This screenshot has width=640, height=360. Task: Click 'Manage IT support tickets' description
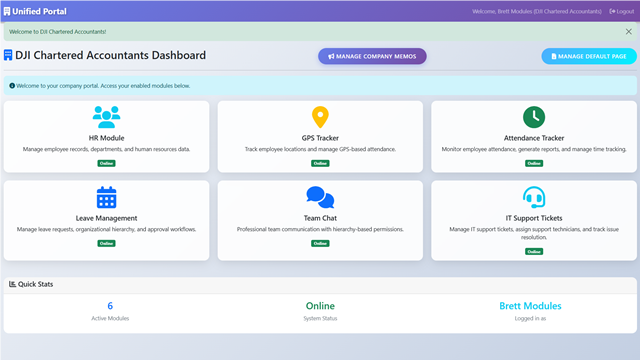pyautogui.click(x=534, y=233)
